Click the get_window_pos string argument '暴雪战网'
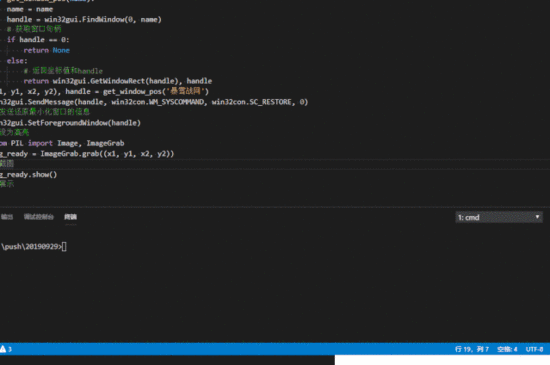Image resolution: width=550 pixels, height=365 pixels. tap(185, 92)
